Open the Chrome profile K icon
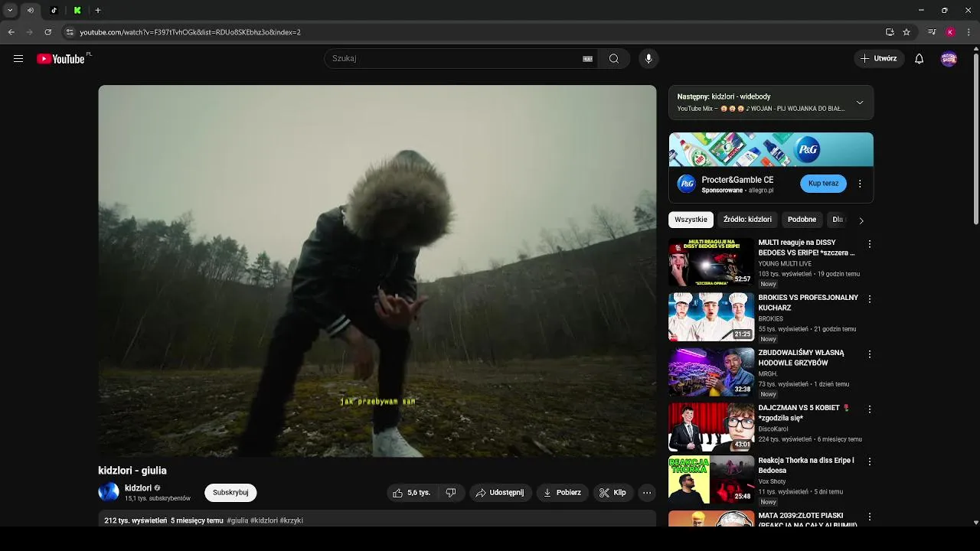The height and width of the screenshot is (551, 980). 950,32
